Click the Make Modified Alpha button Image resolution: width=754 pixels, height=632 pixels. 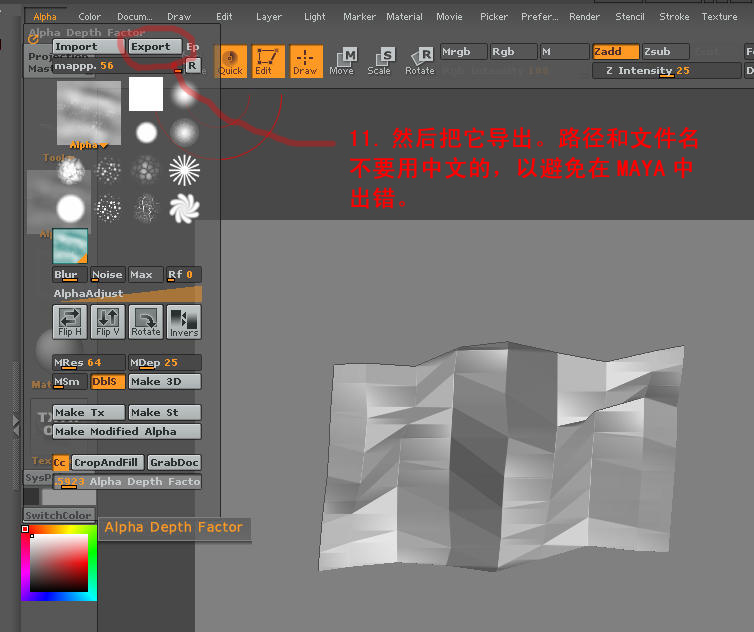click(126, 431)
